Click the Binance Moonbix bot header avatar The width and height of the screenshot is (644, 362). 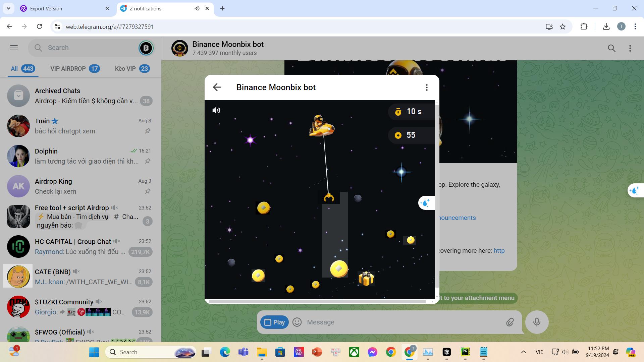(x=180, y=48)
